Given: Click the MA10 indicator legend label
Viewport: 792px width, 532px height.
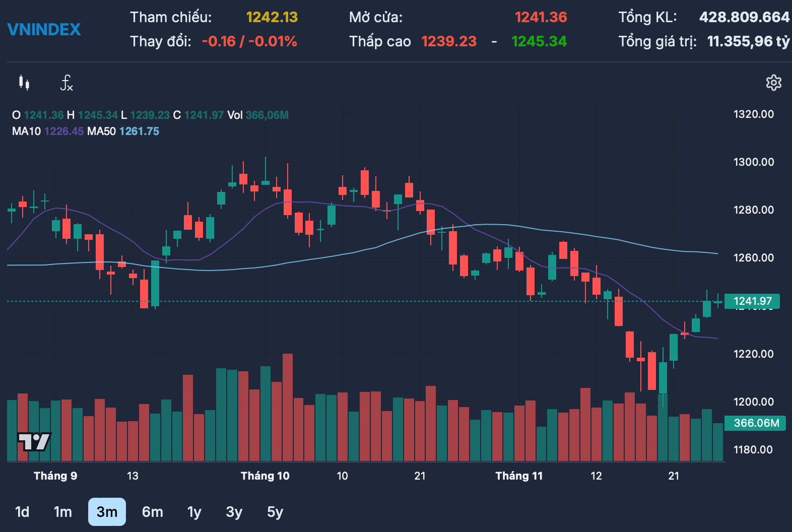Looking at the screenshot, I should click(x=26, y=131).
